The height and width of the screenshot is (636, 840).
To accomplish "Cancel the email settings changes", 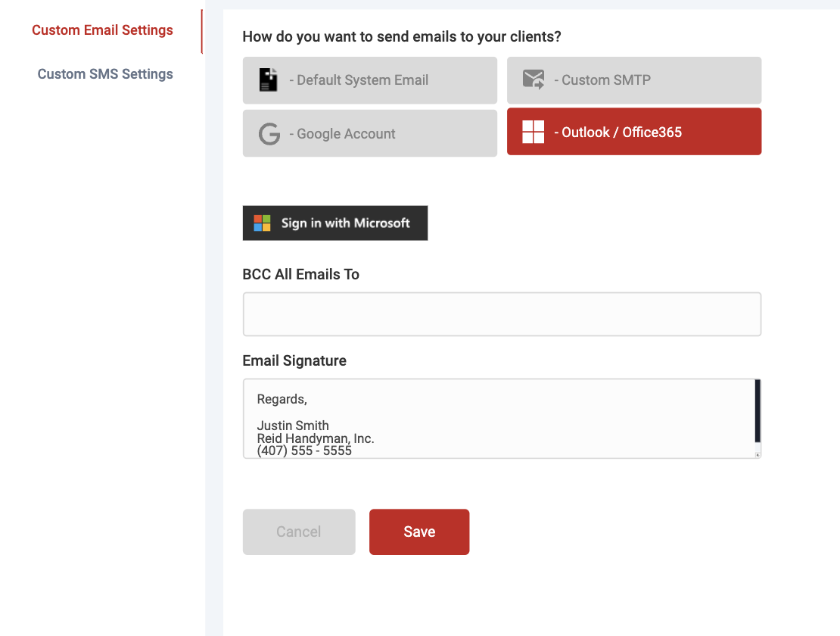I will pyautogui.click(x=299, y=532).
